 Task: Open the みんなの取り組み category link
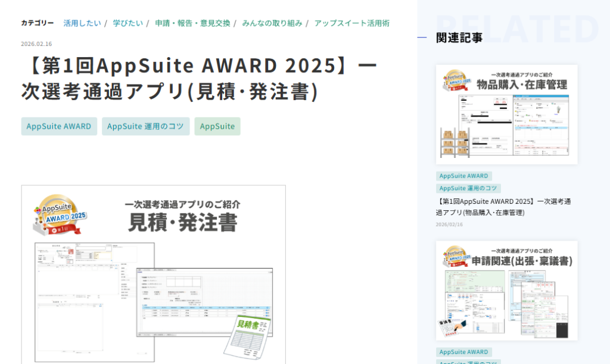click(272, 23)
